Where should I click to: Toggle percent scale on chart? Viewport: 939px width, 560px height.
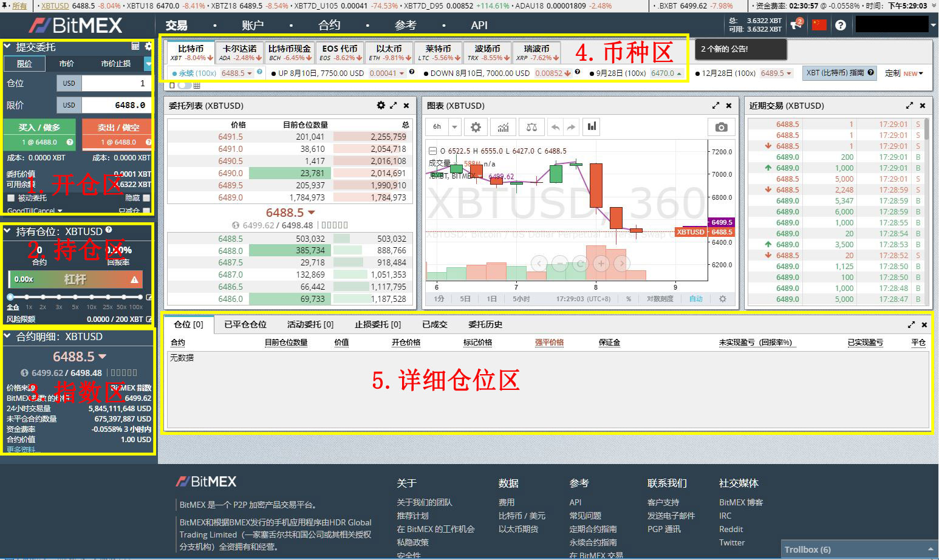click(x=629, y=299)
